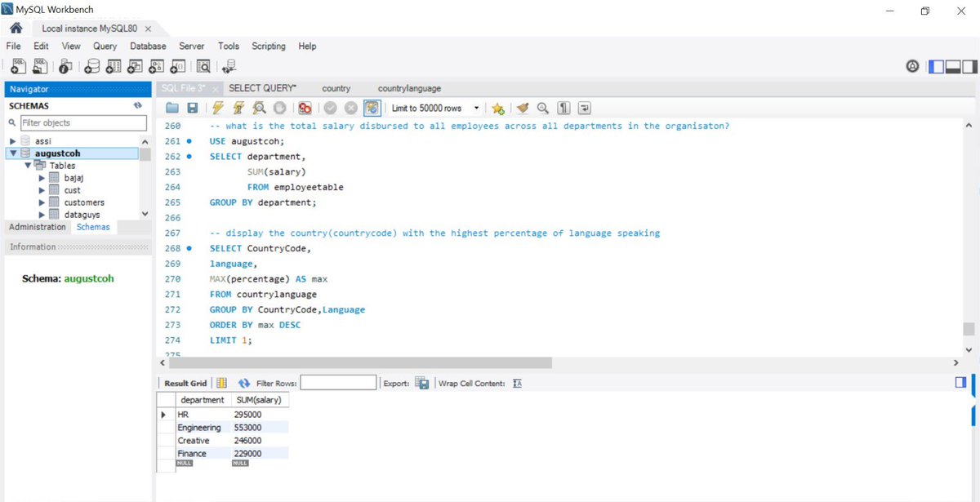Switch to the countrylanguage tab
The width and height of the screenshot is (980, 502).
pos(408,88)
